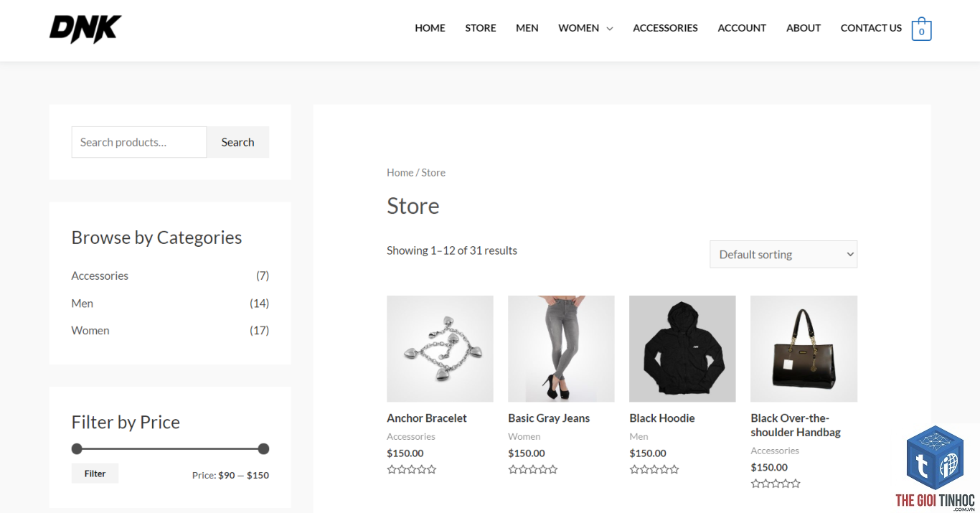Open the Black Over-the-shoulder Handbag image

[804, 349]
